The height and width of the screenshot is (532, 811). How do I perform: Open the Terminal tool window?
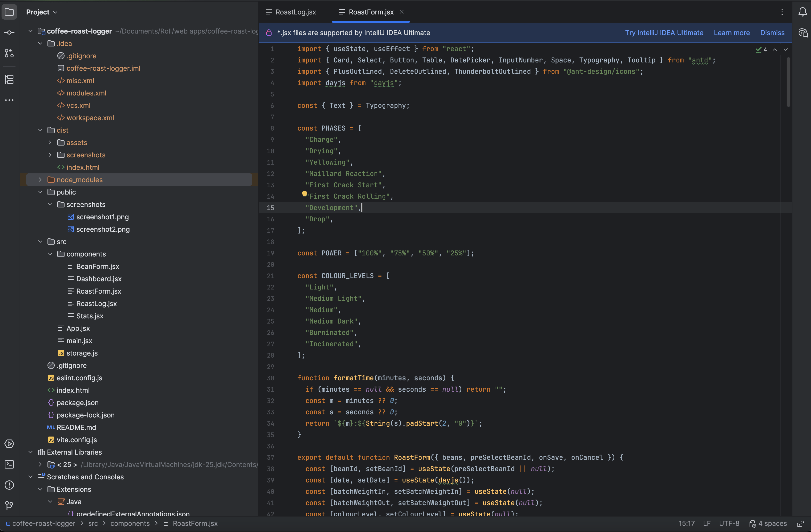coord(9,465)
